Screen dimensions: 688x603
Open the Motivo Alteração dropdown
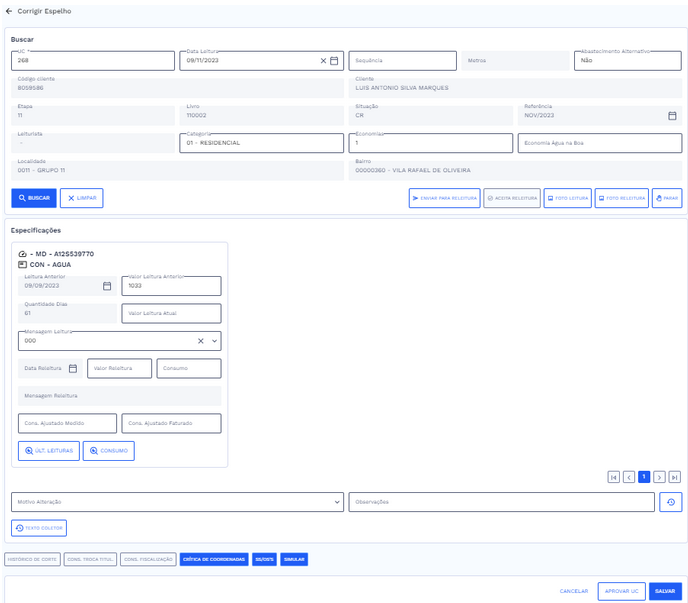tap(177, 502)
